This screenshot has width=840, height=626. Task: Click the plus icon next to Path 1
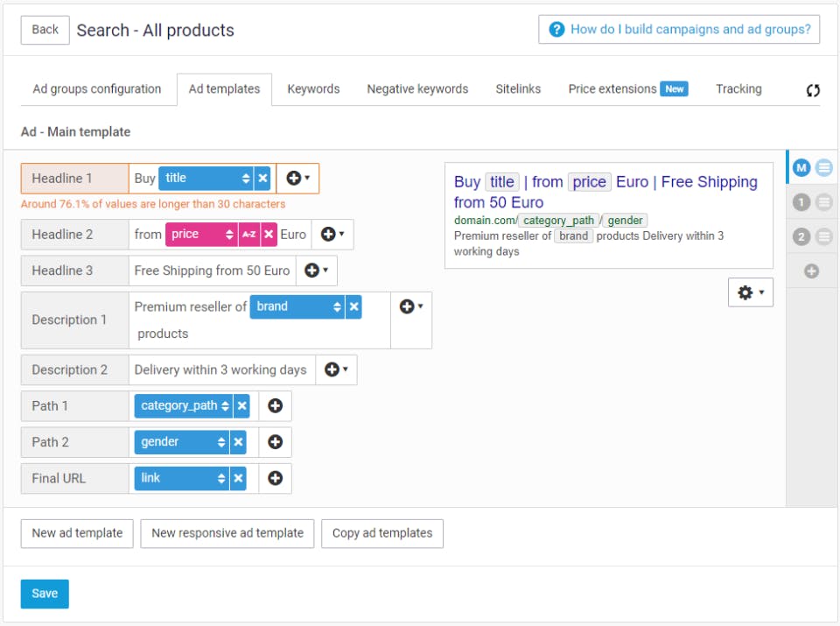click(275, 406)
